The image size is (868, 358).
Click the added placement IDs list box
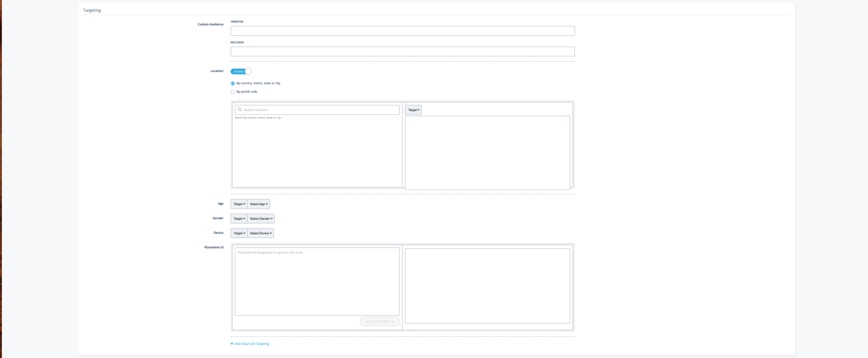(487, 286)
